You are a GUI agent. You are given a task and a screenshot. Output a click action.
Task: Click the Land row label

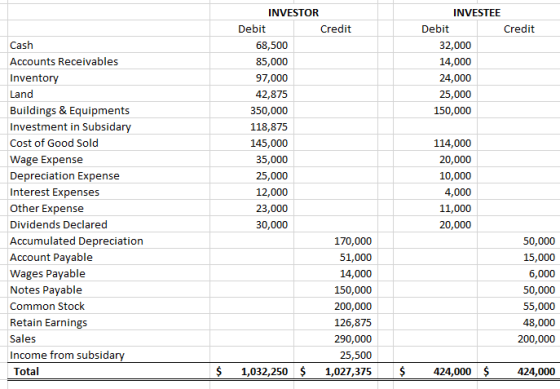[x=21, y=94]
